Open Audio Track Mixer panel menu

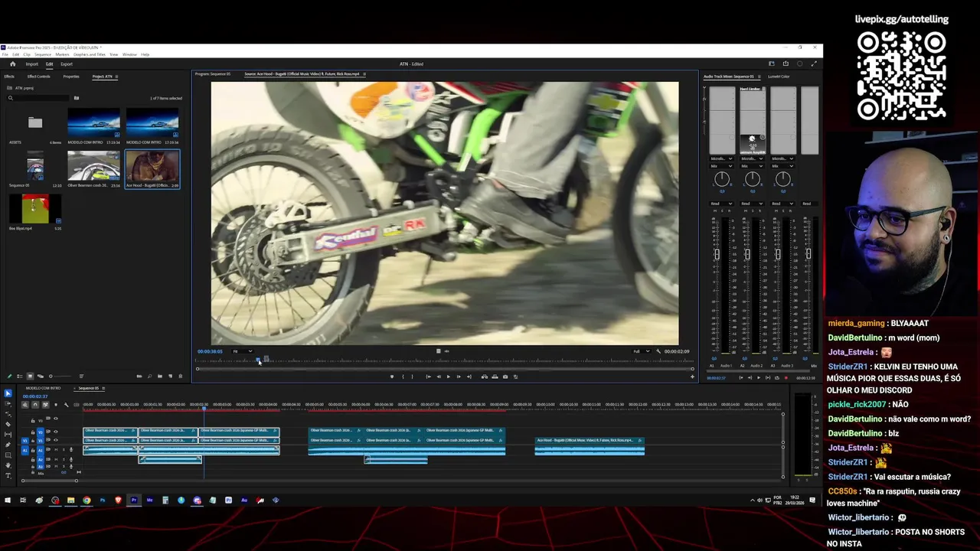[759, 77]
